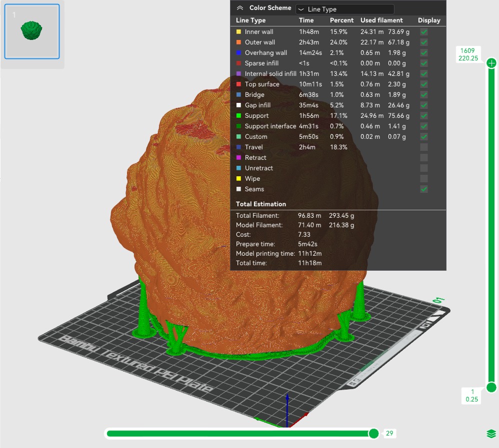Click the Prepare time 5m42s value
The height and width of the screenshot is (448, 499).
(307, 244)
